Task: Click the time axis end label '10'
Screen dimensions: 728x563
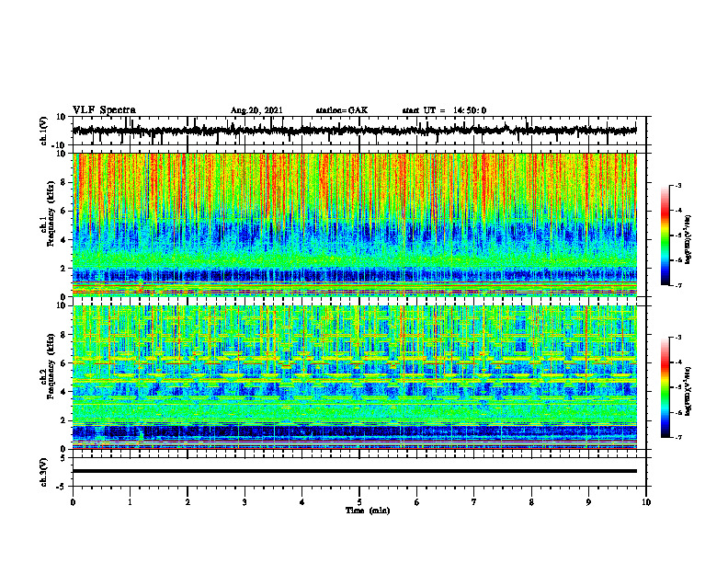Action: [x=646, y=502]
